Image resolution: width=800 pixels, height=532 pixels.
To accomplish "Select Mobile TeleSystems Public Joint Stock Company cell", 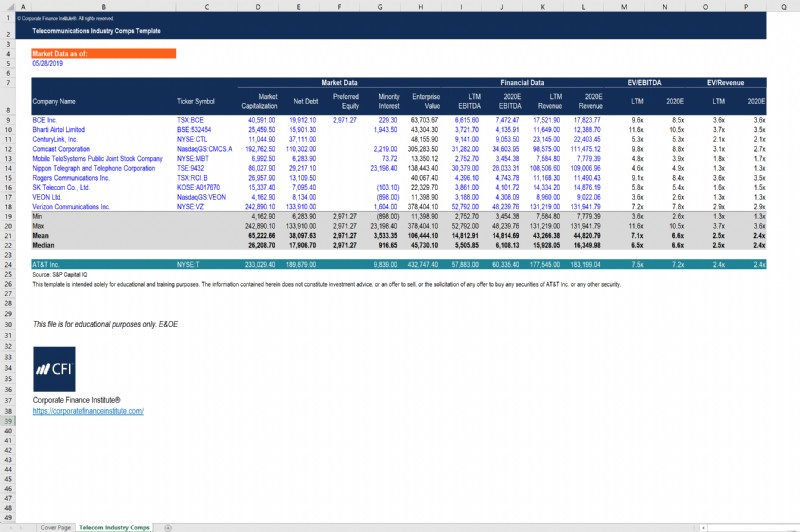I will click(97, 159).
